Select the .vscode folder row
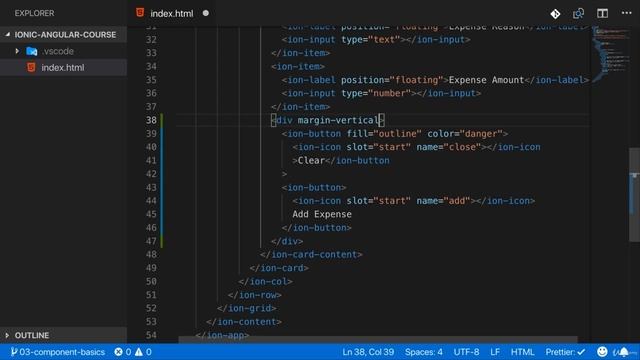The width and height of the screenshot is (640, 360). 63,51
